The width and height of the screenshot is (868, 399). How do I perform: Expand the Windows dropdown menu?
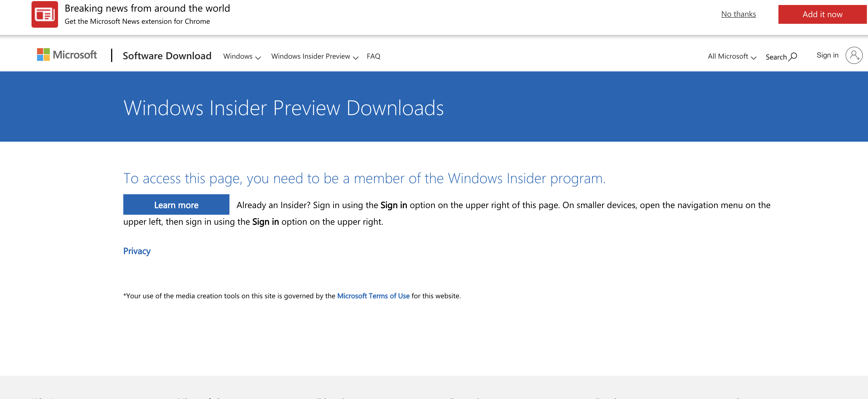[x=242, y=56]
